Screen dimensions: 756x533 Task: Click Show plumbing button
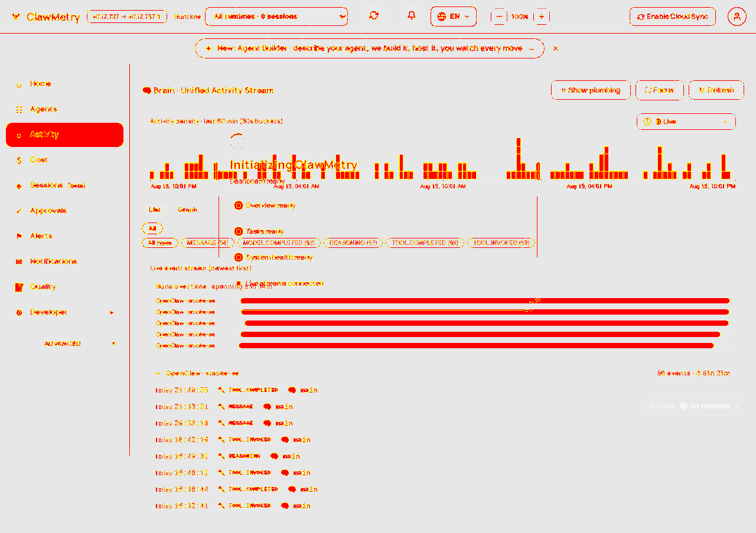[x=591, y=90]
